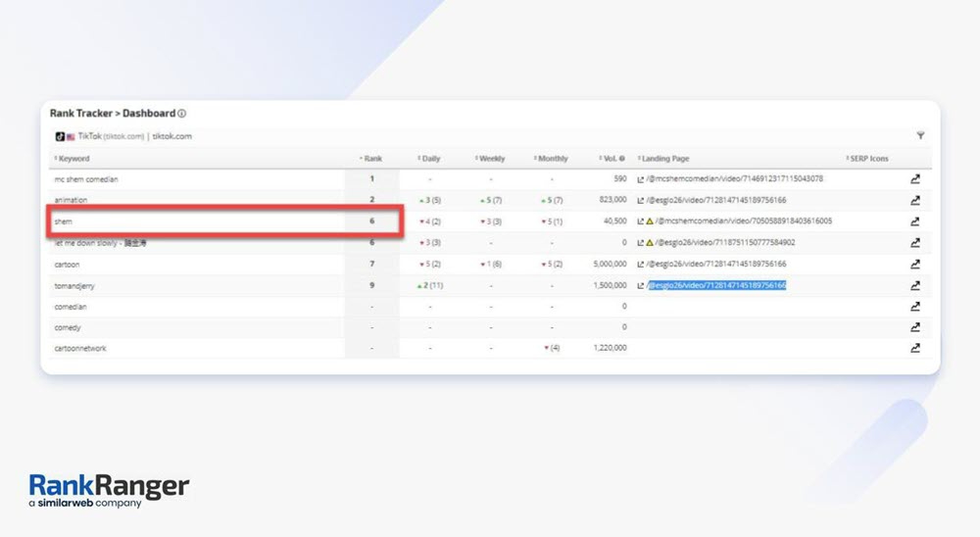Open trend chart icon for cartoonnetwork row
Screen dimensions: 980x537
pos(915,348)
